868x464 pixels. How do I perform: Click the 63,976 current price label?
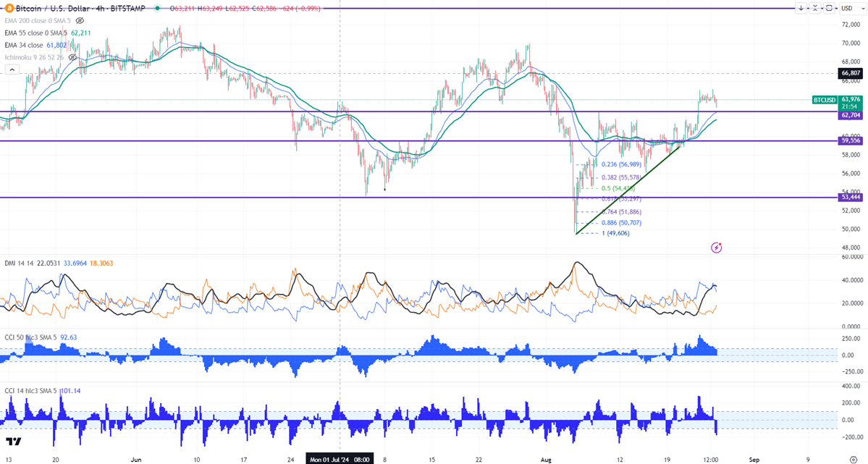[x=851, y=100]
